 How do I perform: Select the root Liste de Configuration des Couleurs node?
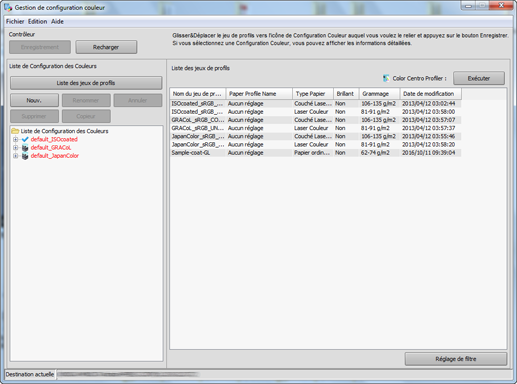[64, 131]
